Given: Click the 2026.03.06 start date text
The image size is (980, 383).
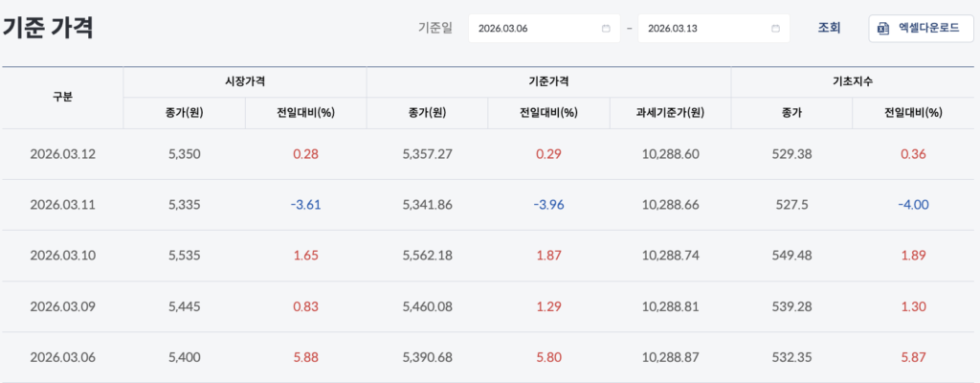Looking at the screenshot, I should 503,28.
